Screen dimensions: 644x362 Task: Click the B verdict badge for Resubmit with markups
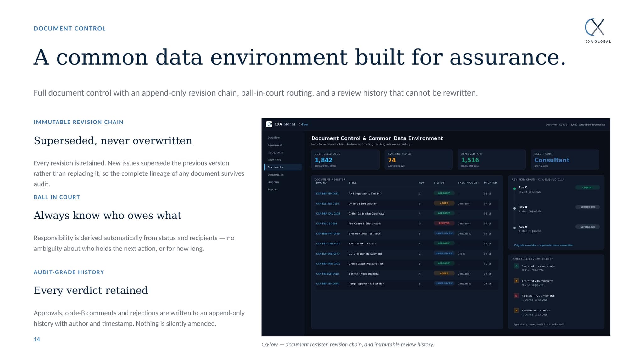[x=516, y=310]
